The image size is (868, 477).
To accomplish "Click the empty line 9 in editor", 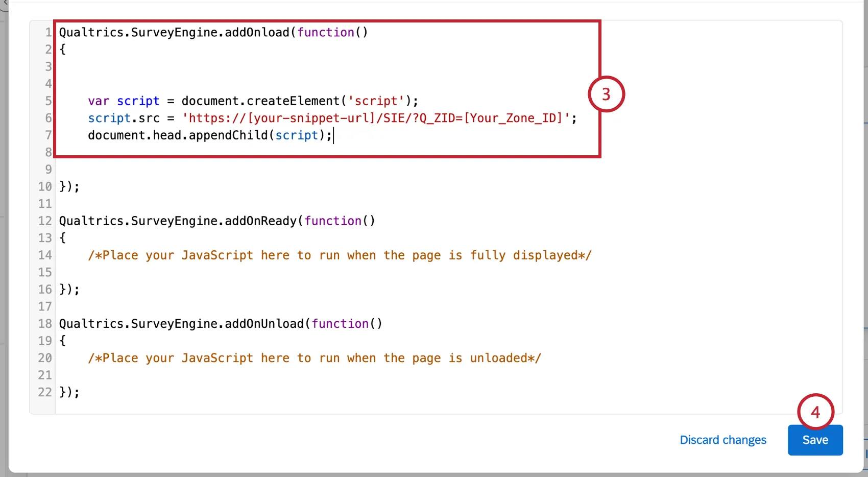I will [449, 170].
